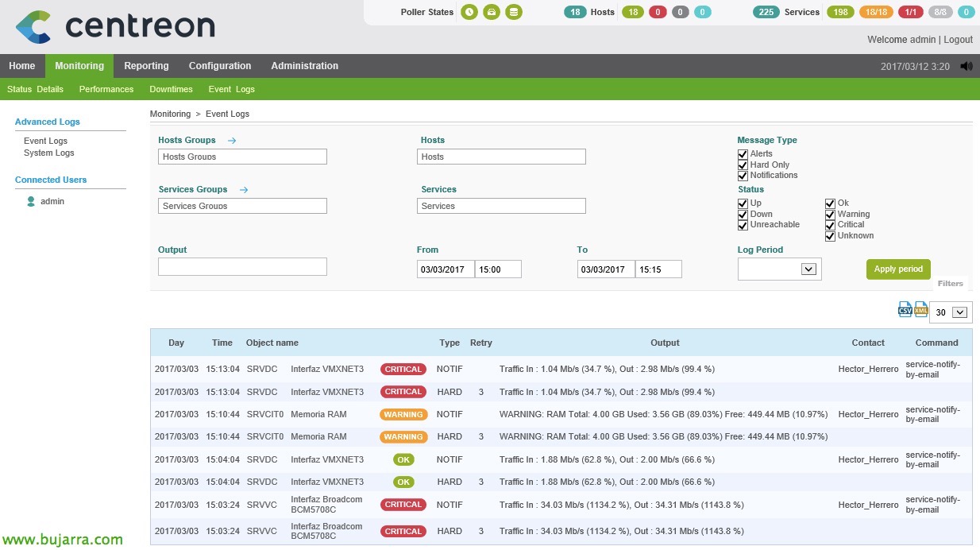Export event logs as CSV
Image resolution: width=980 pixels, height=550 pixels.
pos(905,309)
